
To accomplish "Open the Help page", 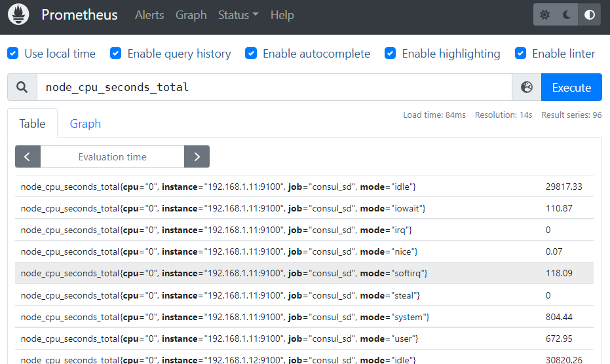I will tap(282, 15).
